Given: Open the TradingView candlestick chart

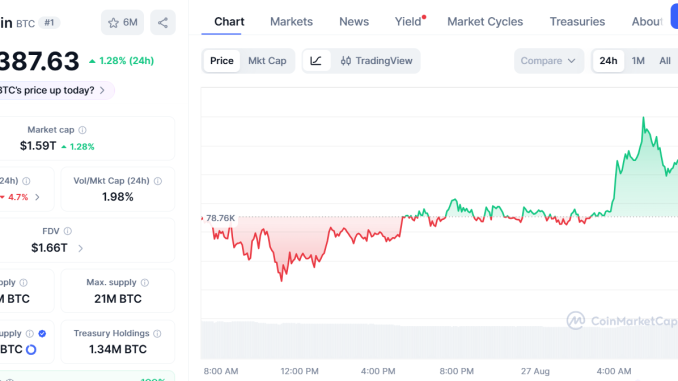Looking at the screenshot, I should (376, 61).
